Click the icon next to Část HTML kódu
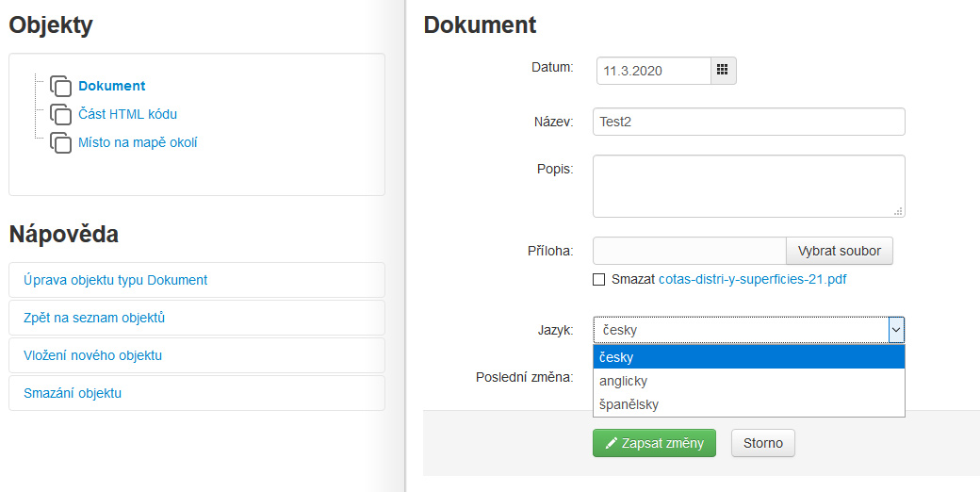Image resolution: width=980 pixels, height=492 pixels. click(x=61, y=114)
